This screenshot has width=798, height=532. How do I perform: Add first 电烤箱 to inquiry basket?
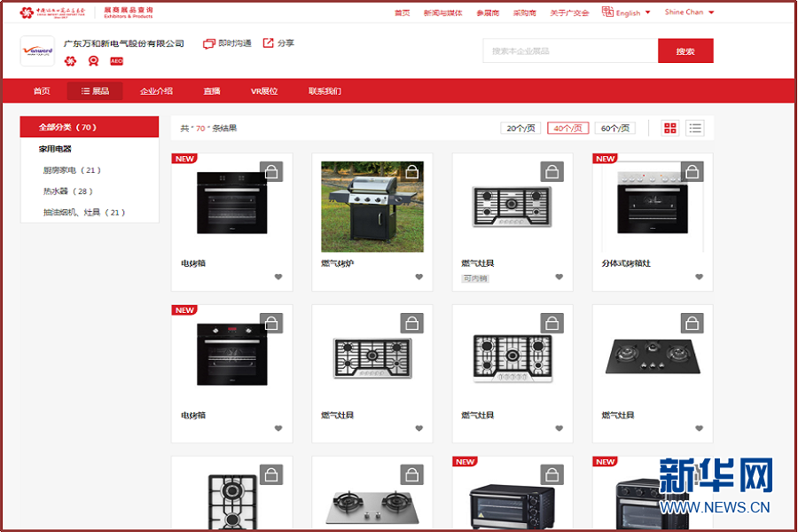pyautogui.click(x=271, y=172)
